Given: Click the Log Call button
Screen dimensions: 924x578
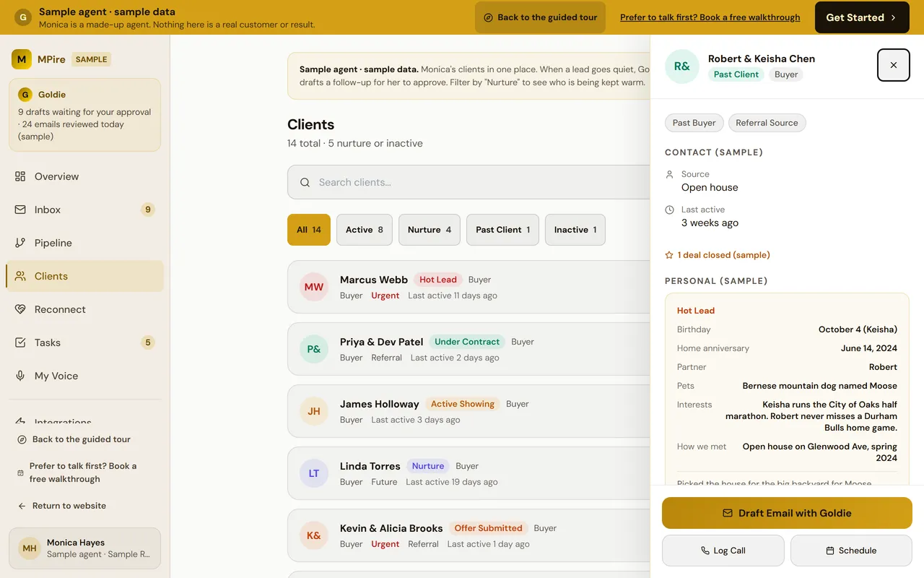Looking at the screenshot, I should point(723,551).
